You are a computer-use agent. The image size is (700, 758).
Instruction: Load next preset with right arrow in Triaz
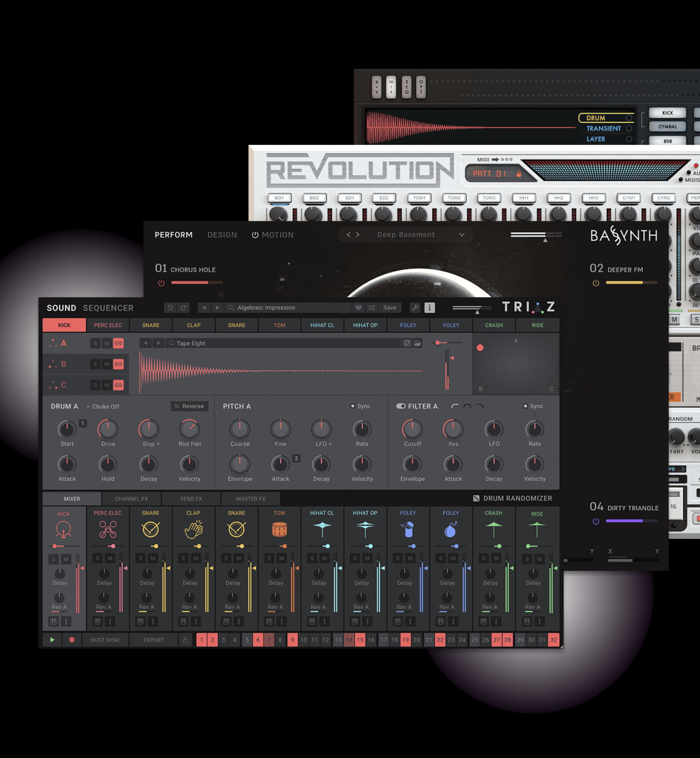click(217, 307)
